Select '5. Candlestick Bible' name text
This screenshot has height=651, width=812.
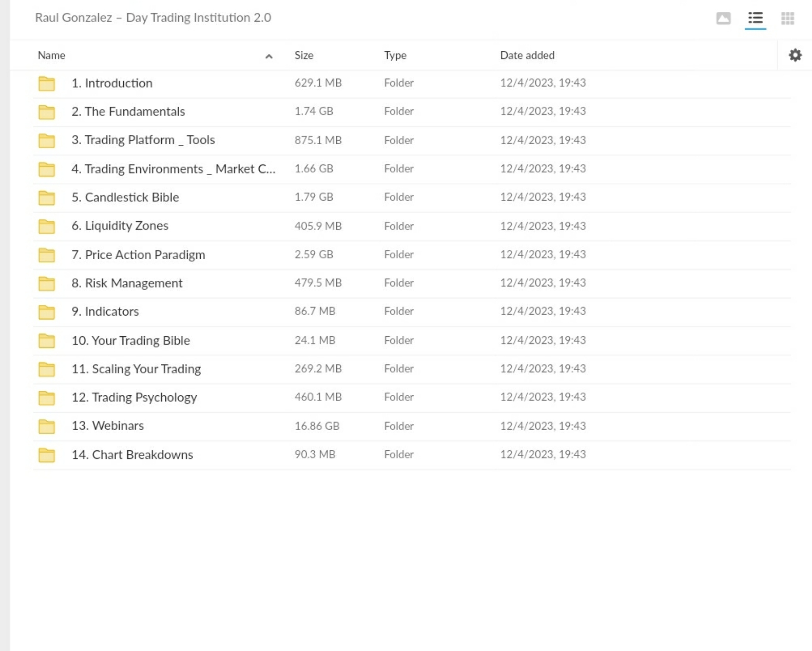click(125, 197)
